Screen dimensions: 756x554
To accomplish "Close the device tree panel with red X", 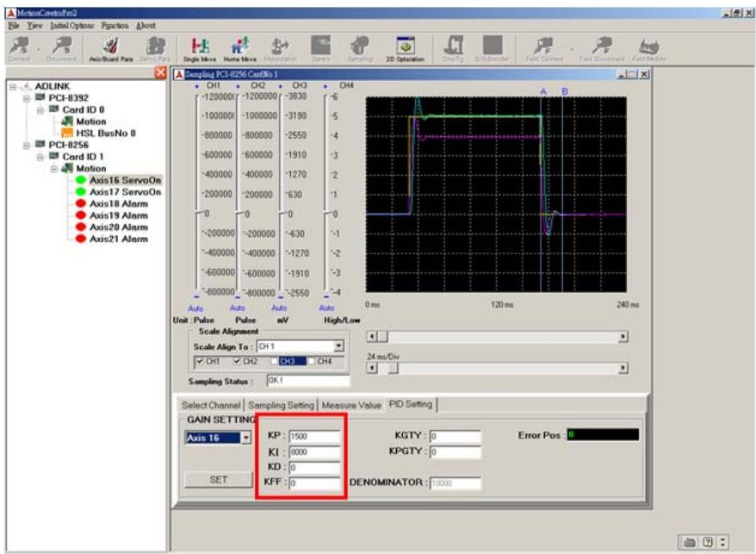I will [160, 73].
